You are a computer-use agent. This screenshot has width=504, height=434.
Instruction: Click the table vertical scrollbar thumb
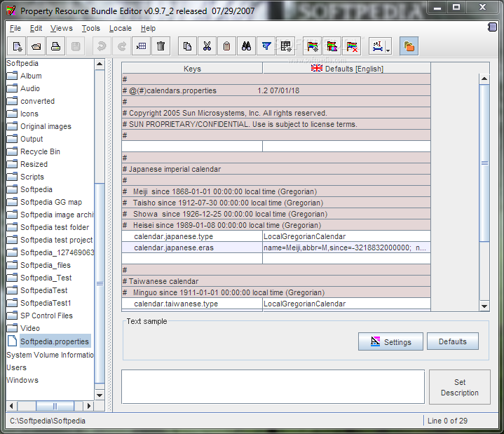484,163
